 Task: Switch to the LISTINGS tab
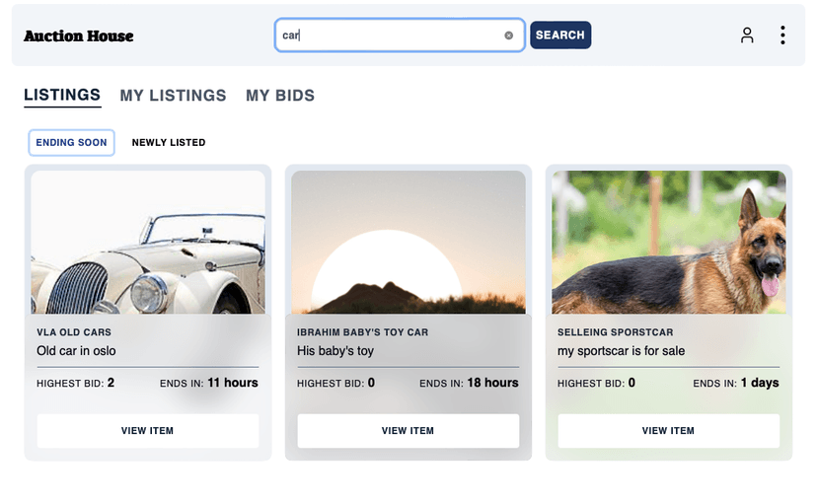[x=62, y=96]
